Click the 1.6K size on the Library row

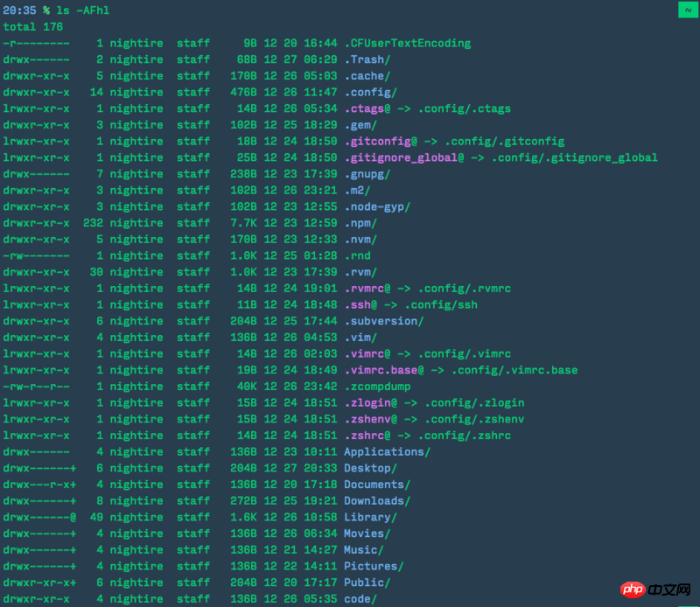point(243,517)
